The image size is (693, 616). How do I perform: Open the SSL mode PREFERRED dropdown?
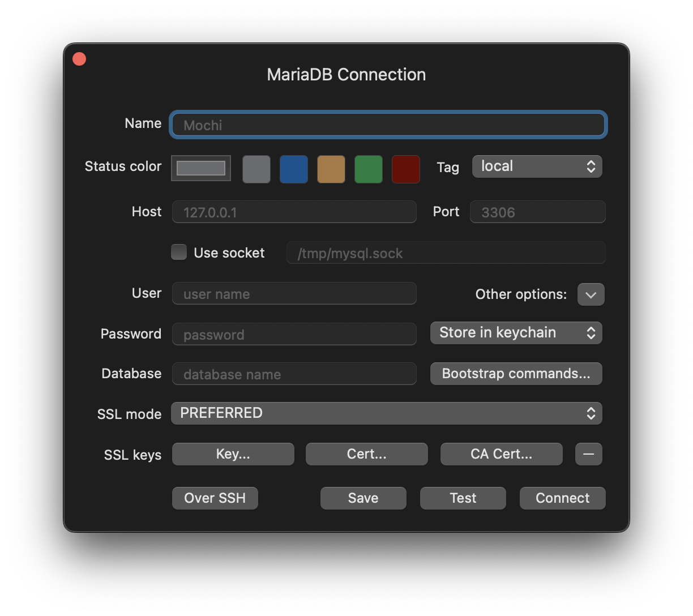click(x=387, y=413)
